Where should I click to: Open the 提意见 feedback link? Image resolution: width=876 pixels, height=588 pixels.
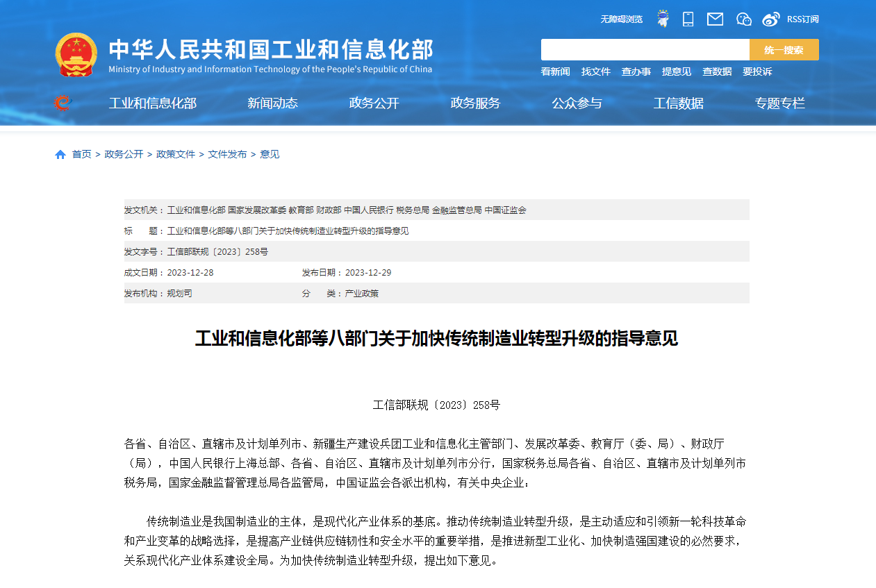[676, 72]
